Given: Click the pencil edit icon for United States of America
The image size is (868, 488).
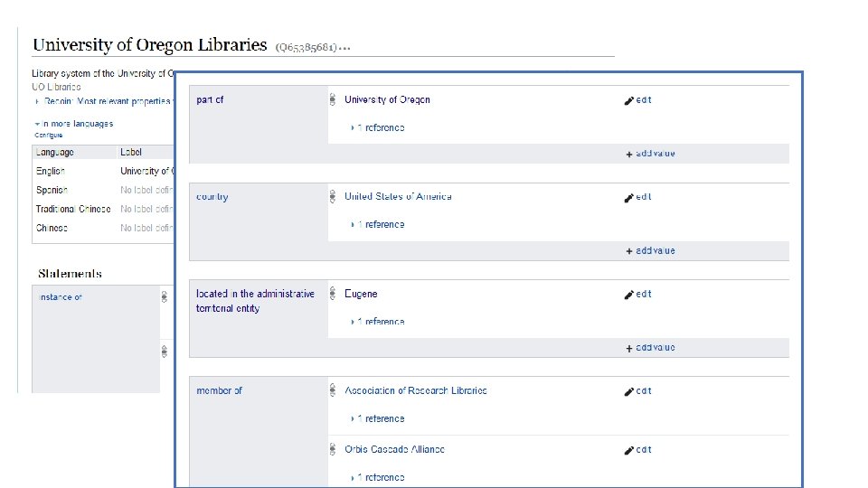Looking at the screenshot, I should click(x=629, y=198).
